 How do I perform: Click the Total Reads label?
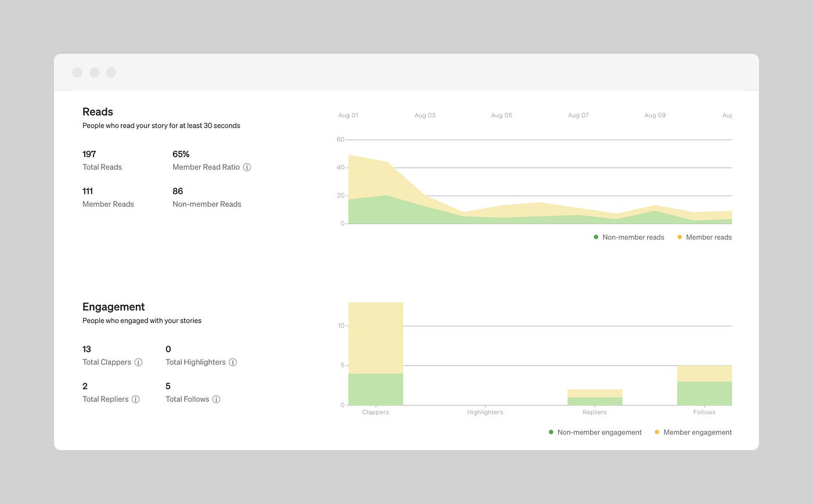click(x=102, y=167)
